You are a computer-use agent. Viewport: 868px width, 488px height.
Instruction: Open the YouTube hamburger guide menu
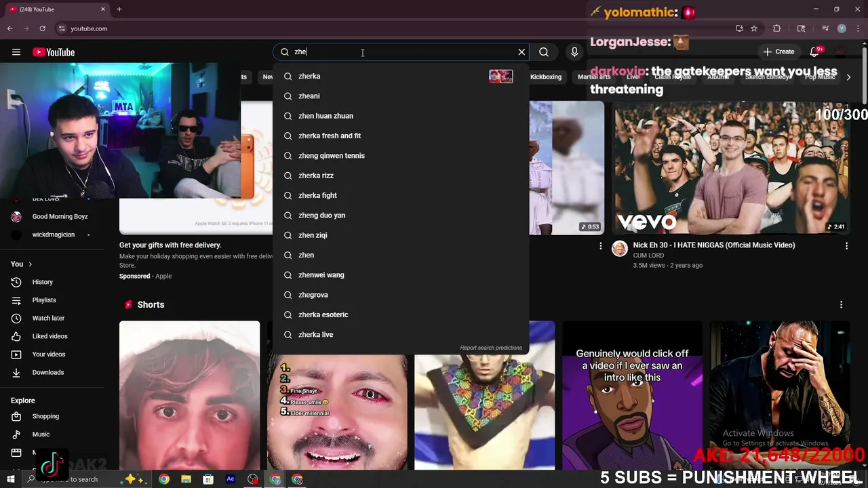16,52
